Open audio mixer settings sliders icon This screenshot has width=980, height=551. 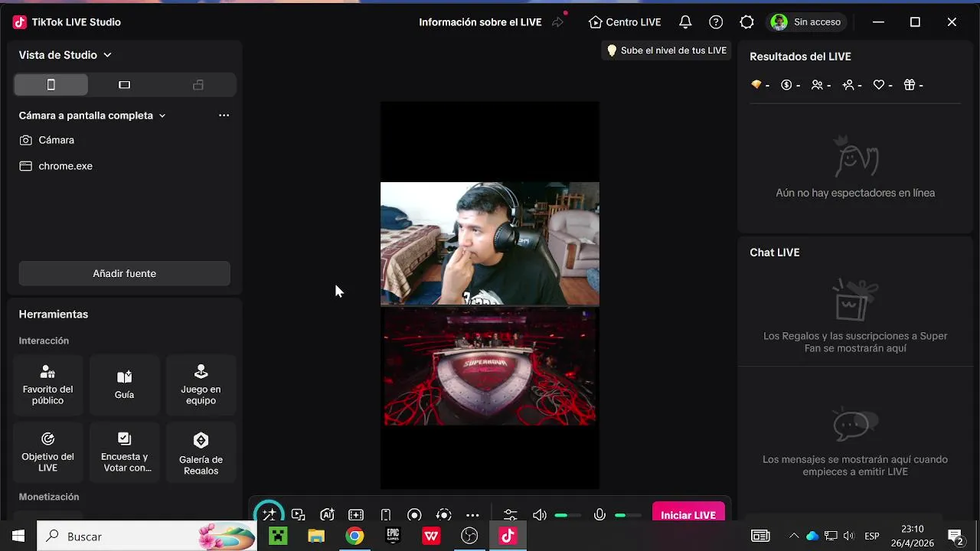click(511, 515)
